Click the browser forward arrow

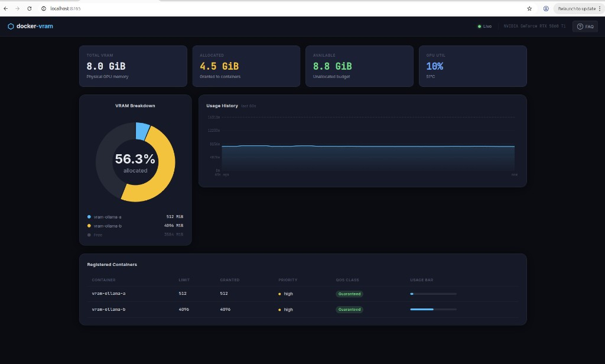pyautogui.click(x=17, y=8)
